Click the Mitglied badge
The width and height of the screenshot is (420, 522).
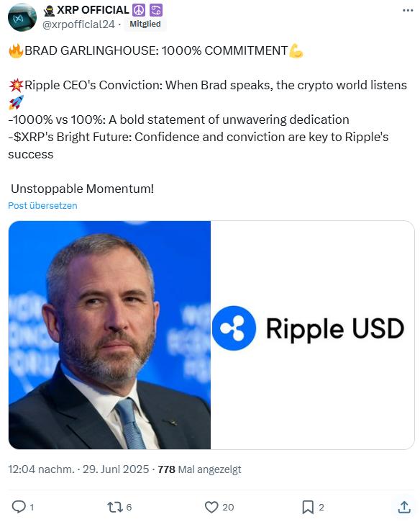pyautogui.click(x=145, y=24)
